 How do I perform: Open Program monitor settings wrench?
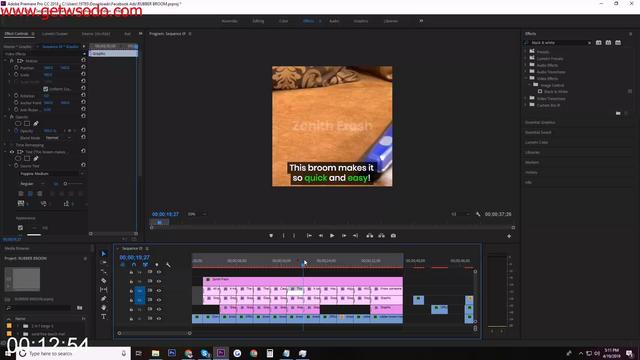click(478, 214)
